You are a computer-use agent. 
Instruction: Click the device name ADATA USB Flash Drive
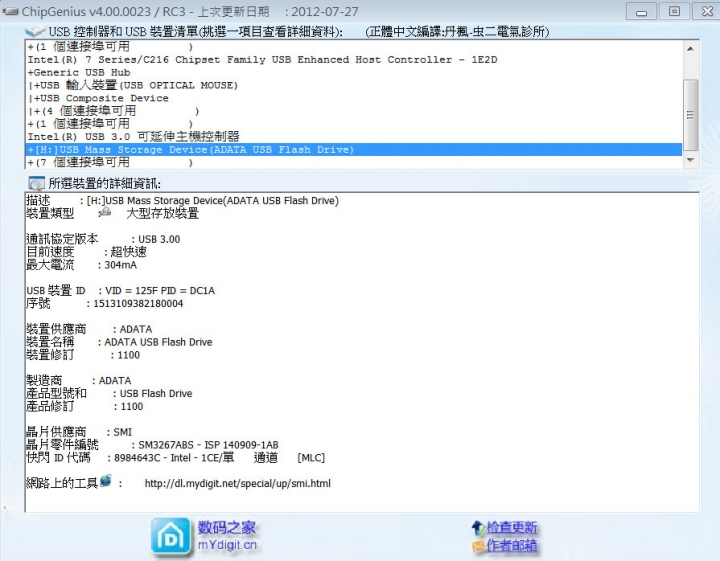click(x=158, y=342)
